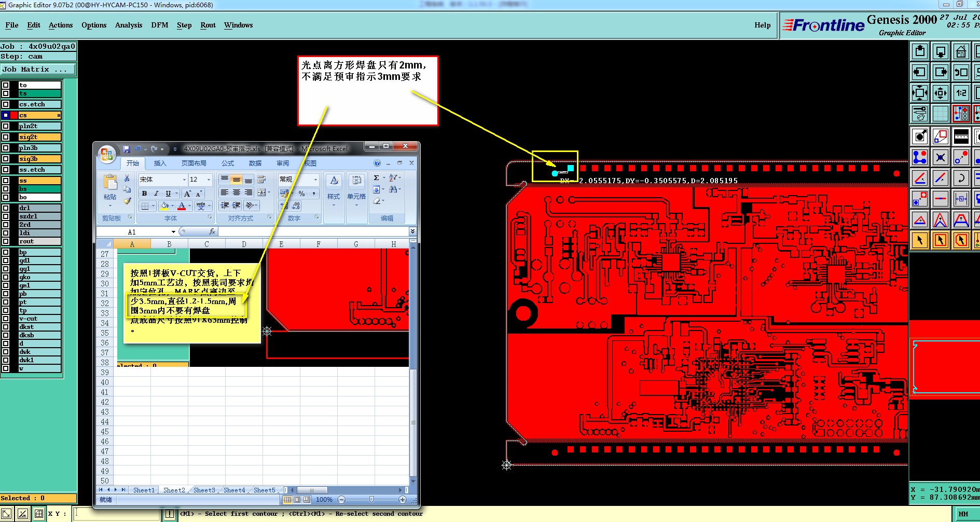Viewport: 980px width, 522px height.
Task: Open Excel font name dropdown
Action: [x=184, y=180]
